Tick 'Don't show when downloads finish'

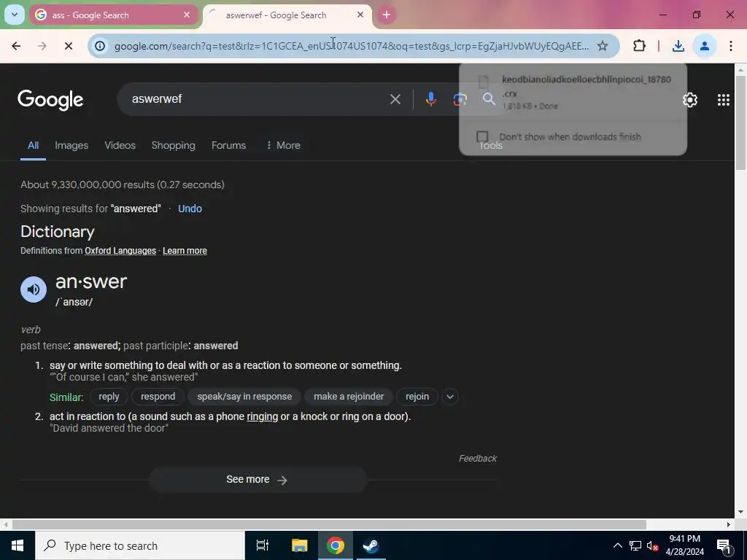483,137
